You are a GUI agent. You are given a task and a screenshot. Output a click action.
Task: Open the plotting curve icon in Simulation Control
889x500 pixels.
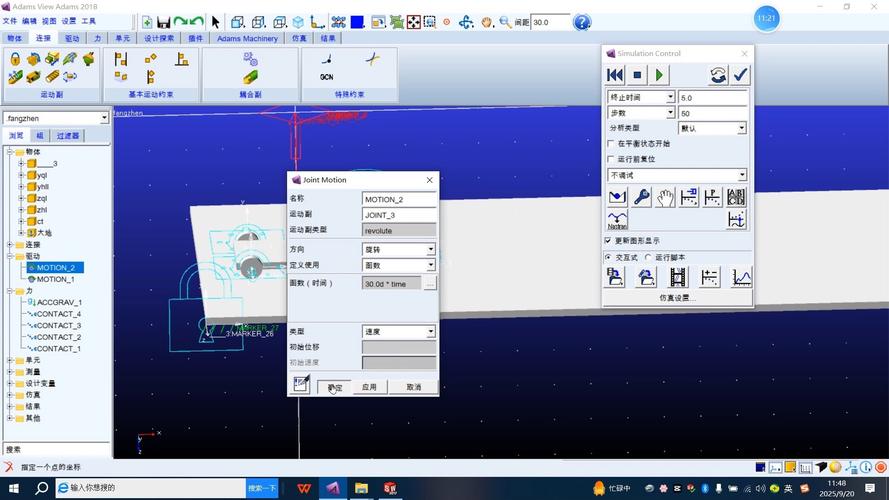coord(740,278)
